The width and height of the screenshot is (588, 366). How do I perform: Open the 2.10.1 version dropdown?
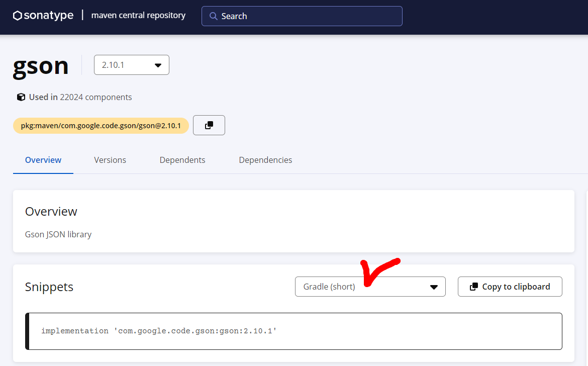point(132,65)
